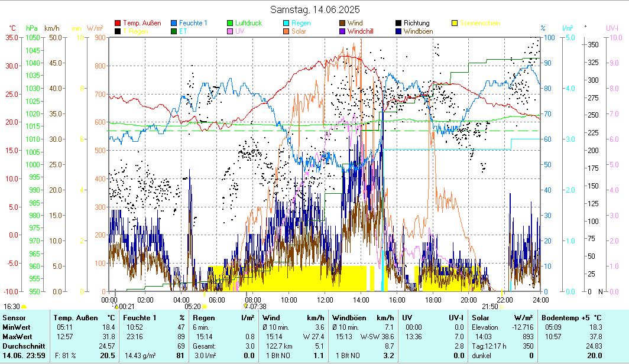Click the blue Feuchte 1 legend swatch
The width and height of the screenshot is (629, 364).
(174, 23)
